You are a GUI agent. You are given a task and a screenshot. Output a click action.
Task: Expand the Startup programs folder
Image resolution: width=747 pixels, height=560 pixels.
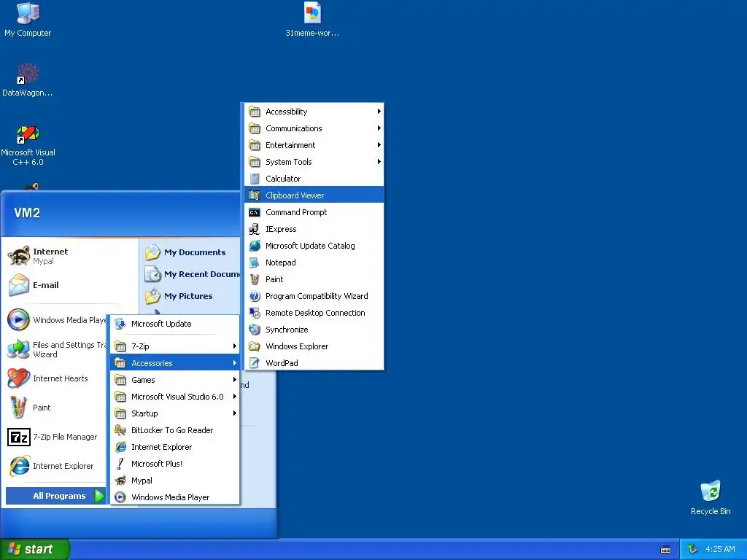tap(175, 413)
